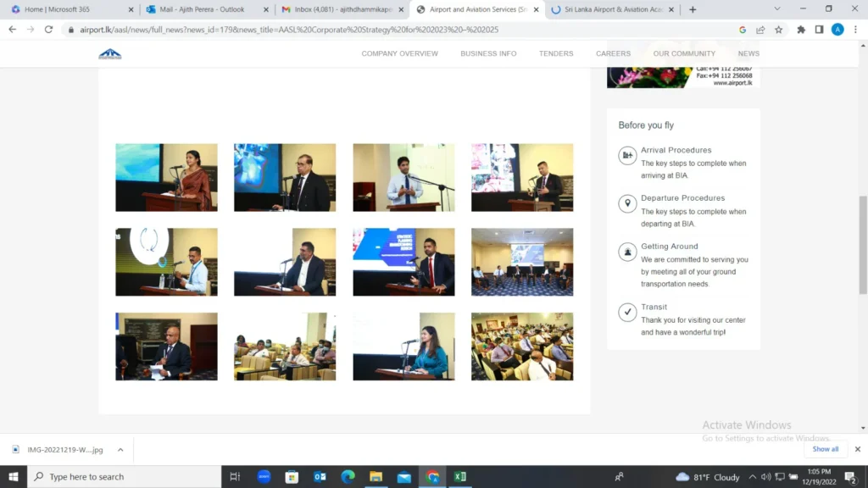This screenshot has width=868, height=488.
Task: Click the Departure Procedures location pin icon
Action: pos(627,203)
